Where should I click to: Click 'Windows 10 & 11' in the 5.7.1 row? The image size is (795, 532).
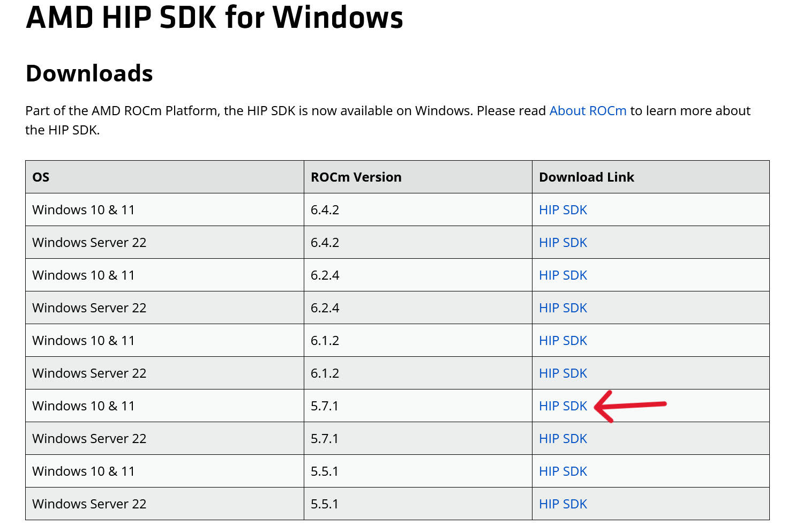(83, 406)
